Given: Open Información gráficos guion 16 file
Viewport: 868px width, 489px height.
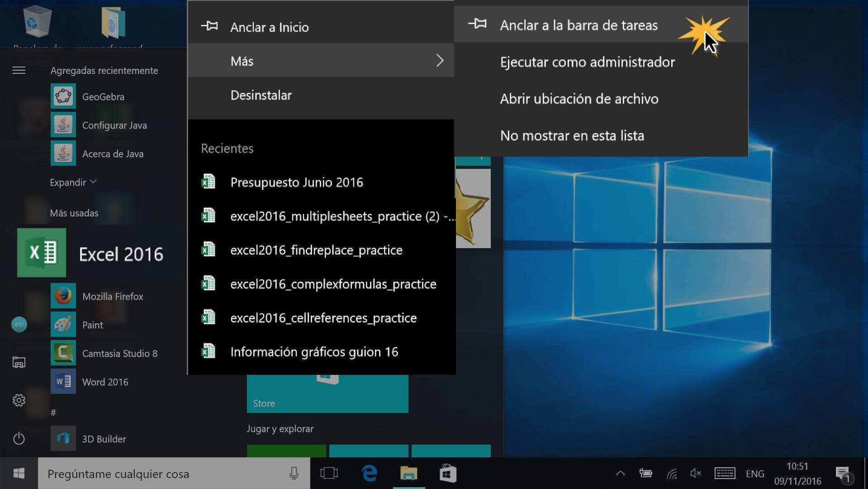Looking at the screenshot, I should (x=322, y=352).
